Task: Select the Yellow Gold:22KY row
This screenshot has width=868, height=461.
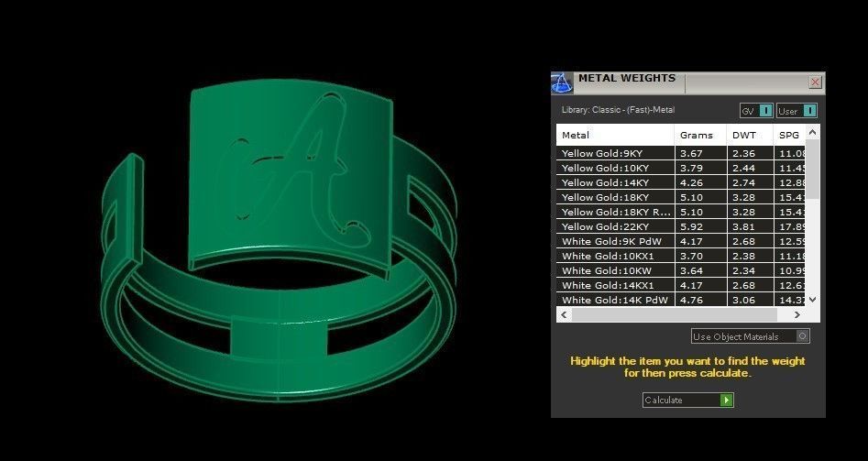Action: point(681,226)
